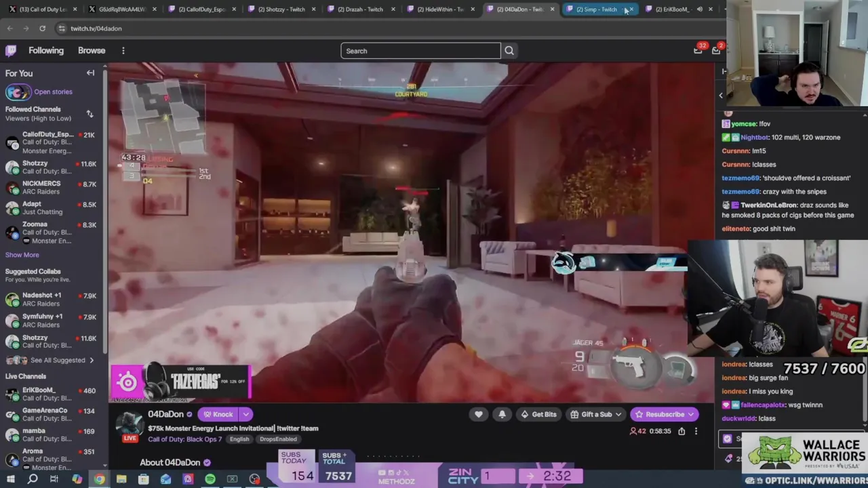
Task: Close the Shotzzy Twitch tab
Action: pos(313,9)
